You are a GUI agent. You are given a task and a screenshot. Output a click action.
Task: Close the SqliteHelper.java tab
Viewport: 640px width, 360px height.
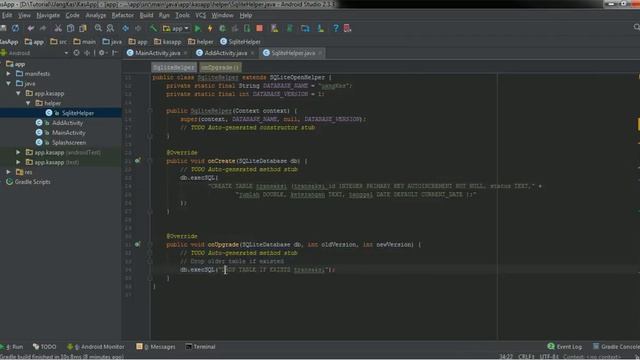320,53
